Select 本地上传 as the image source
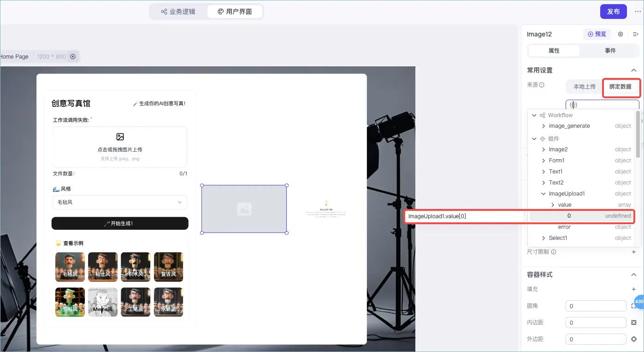644x352 pixels. tap(585, 86)
